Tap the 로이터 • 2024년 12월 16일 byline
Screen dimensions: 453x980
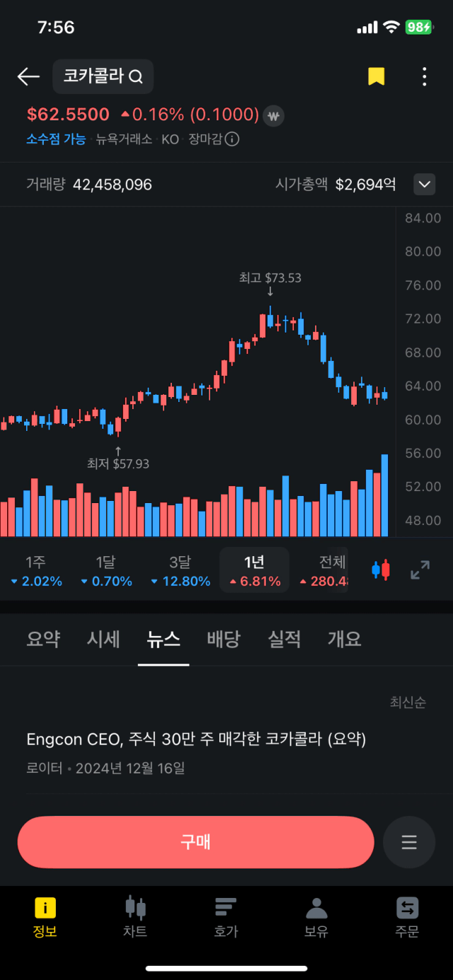pyautogui.click(x=105, y=768)
